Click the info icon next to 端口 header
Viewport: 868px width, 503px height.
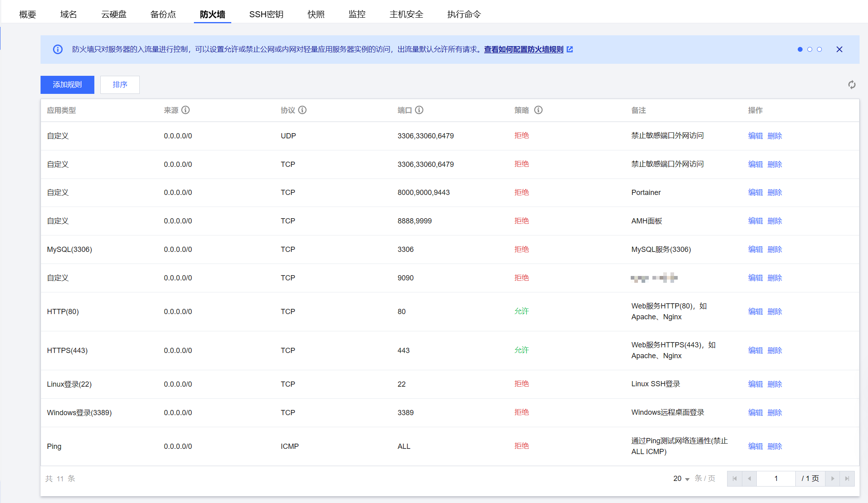tap(419, 110)
